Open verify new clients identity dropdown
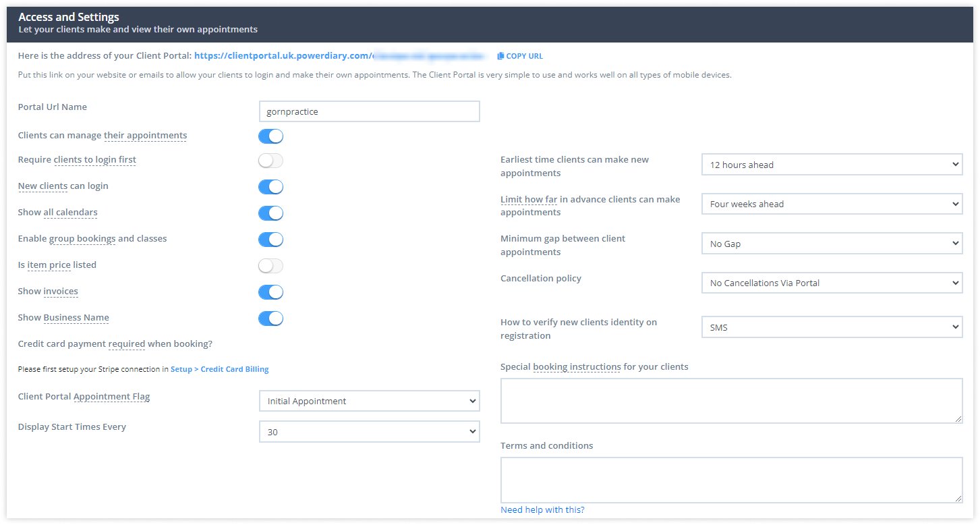The image size is (980, 525). (832, 327)
